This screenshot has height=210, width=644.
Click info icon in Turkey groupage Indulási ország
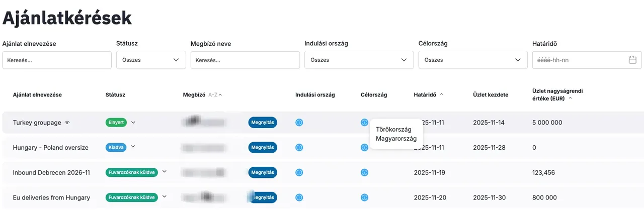pyautogui.click(x=299, y=122)
